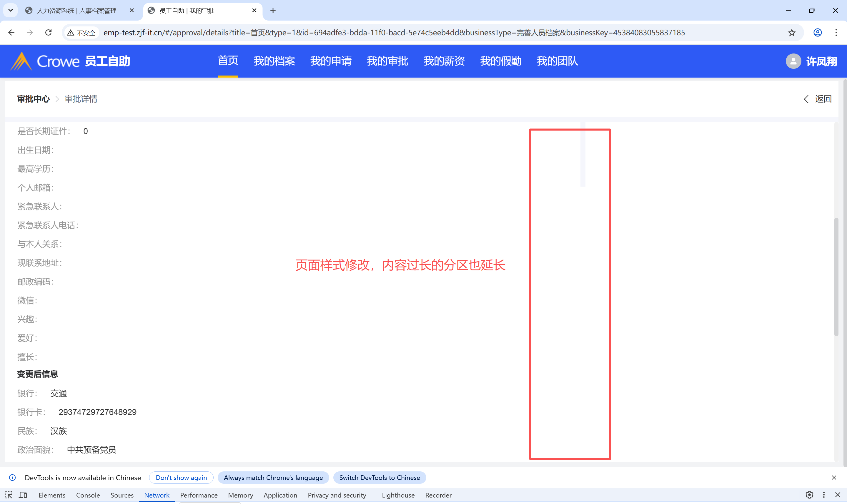Expand the tab search dropdown arrow
Screen dimensions: 847x504
coord(11,10)
